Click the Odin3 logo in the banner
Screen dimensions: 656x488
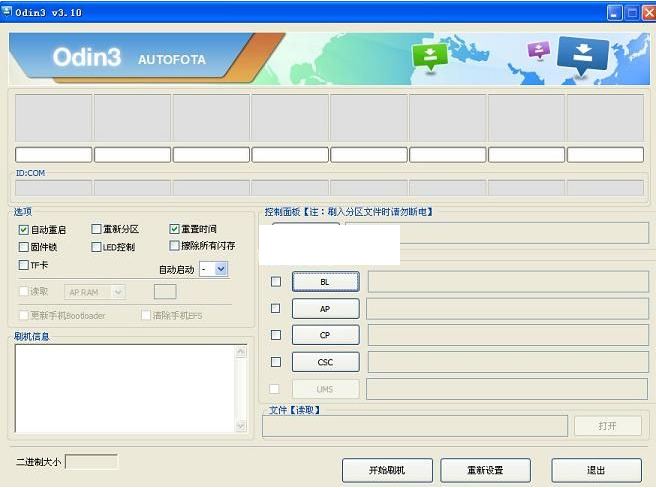click(x=87, y=59)
